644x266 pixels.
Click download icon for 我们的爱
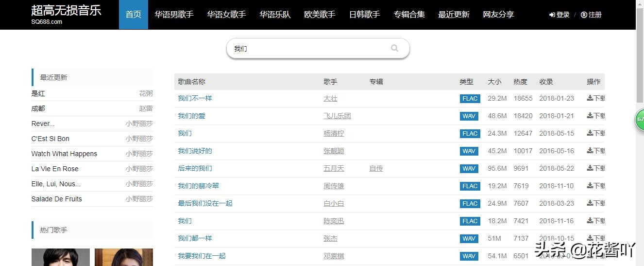coord(595,116)
